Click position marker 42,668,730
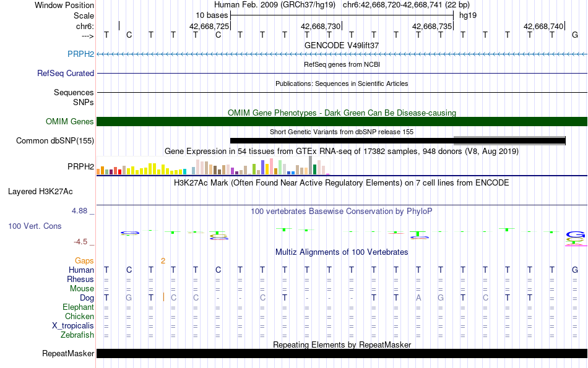This screenshot has height=368, width=588. (x=320, y=26)
